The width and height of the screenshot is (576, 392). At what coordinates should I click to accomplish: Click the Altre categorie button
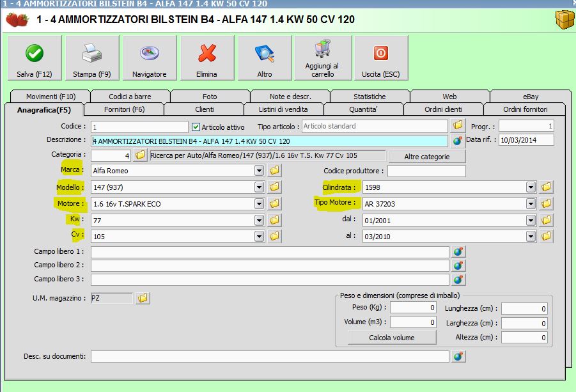pos(427,157)
